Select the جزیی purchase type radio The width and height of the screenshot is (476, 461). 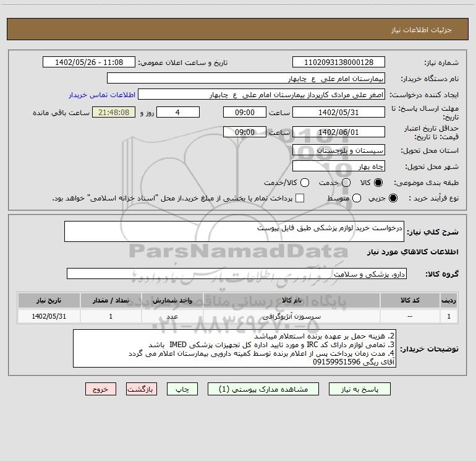tap(393, 198)
